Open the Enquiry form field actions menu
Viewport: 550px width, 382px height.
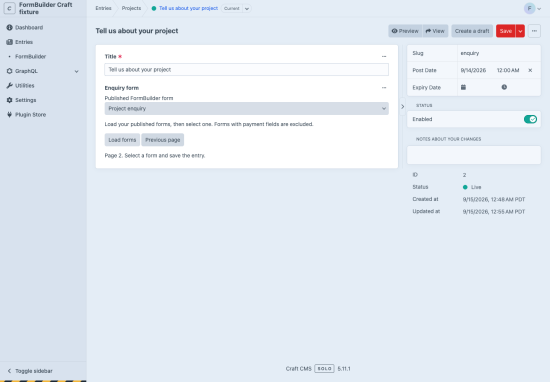384,88
